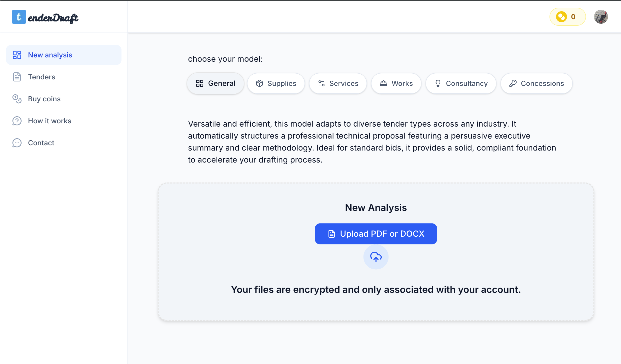The image size is (621, 364).
Task: Click the cloud upload icon
Action: pos(376,257)
